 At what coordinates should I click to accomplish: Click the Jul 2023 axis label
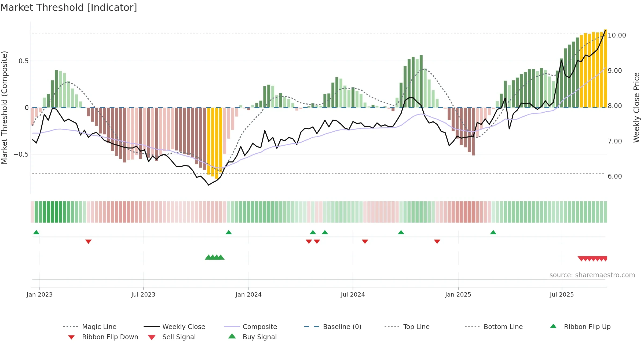(143, 294)
